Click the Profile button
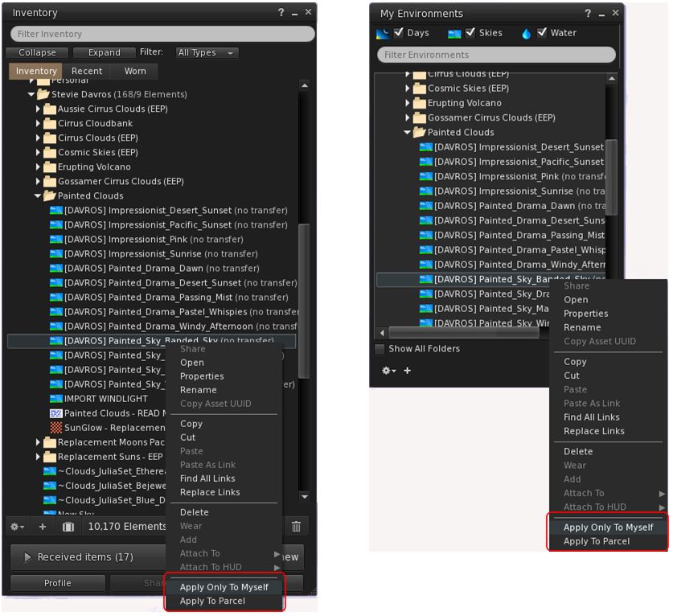 pyautogui.click(x=58, y=583)
